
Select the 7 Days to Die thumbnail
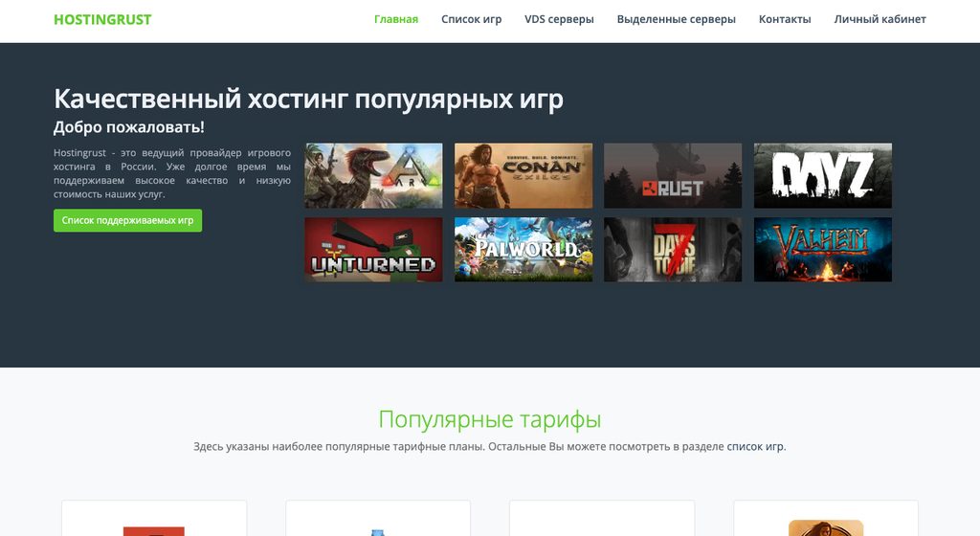pos(673,249)
